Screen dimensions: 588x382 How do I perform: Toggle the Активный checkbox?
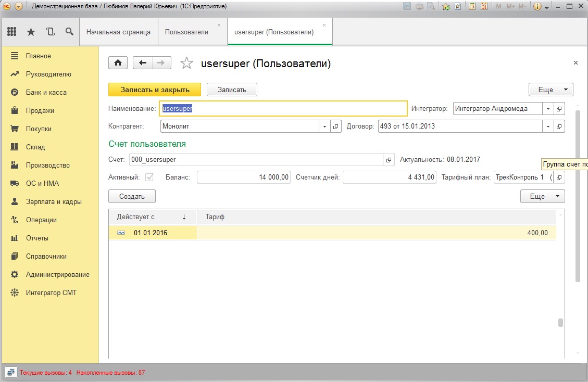[x=149, y=177]
